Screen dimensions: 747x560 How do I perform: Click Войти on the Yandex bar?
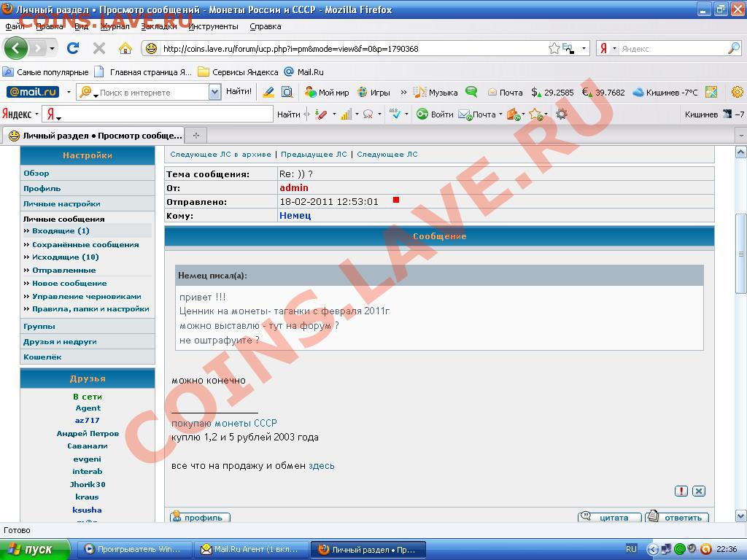(435, 114)
